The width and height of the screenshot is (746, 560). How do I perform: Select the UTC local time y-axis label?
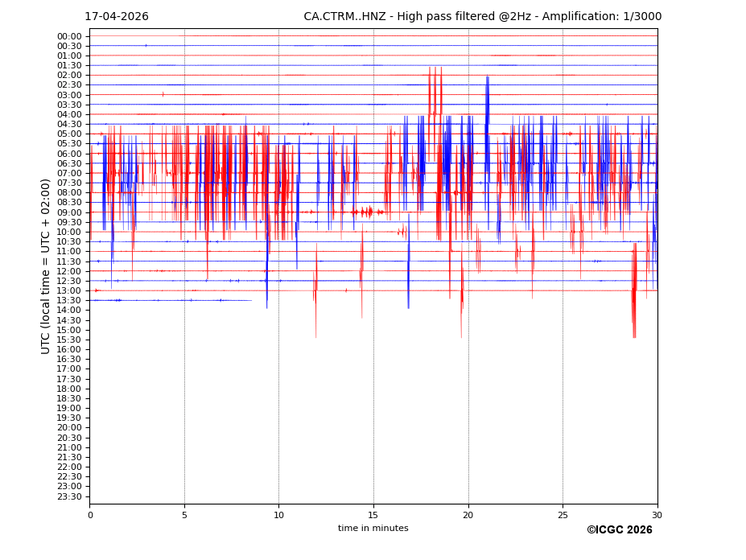click(x=46, y=266)
